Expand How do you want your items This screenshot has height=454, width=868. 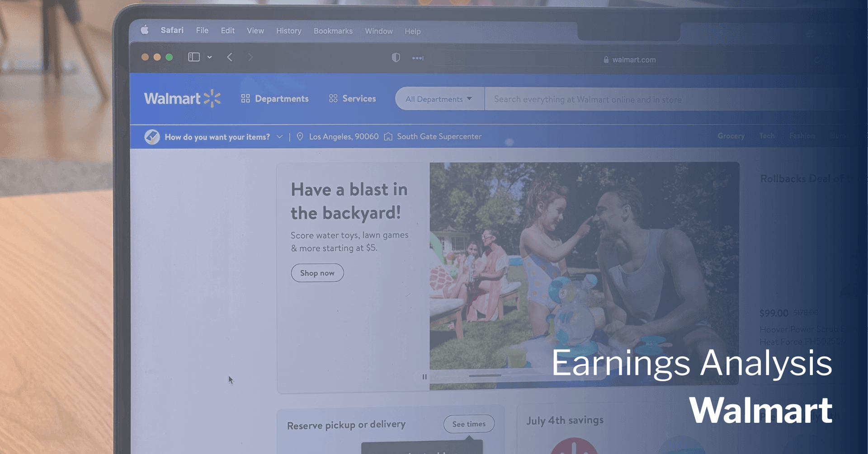[x=224, y=137]
